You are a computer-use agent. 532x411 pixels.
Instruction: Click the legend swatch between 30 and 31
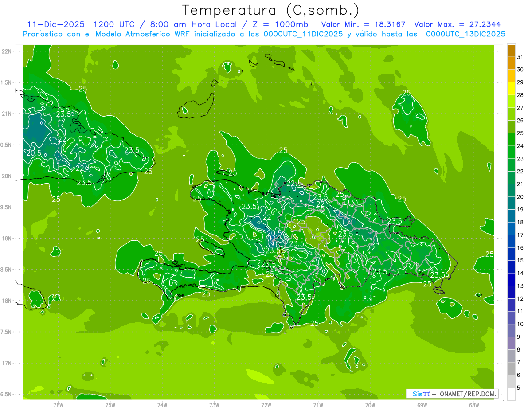511,64
